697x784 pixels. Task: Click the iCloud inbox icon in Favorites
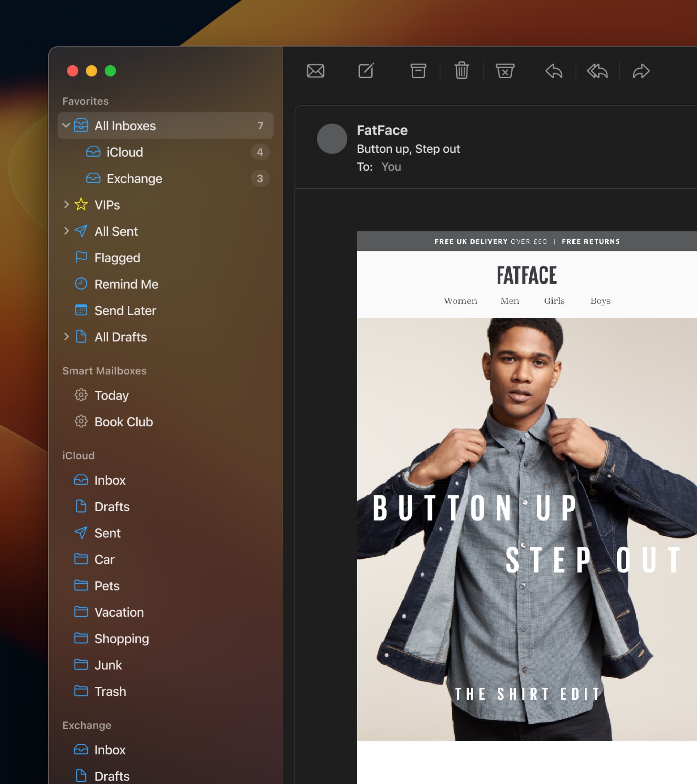(x=93, y=152)
